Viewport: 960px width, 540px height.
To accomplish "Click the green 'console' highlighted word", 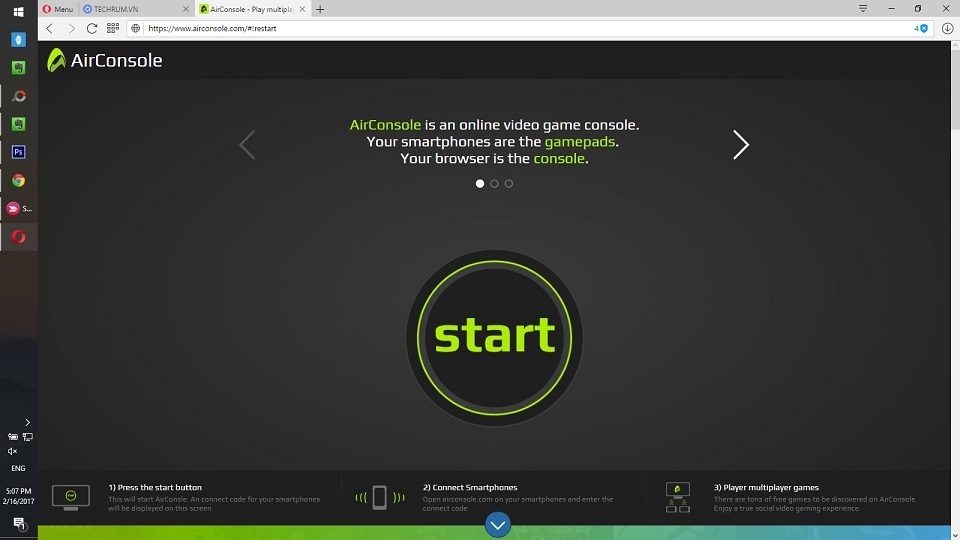I will [559, 158].
